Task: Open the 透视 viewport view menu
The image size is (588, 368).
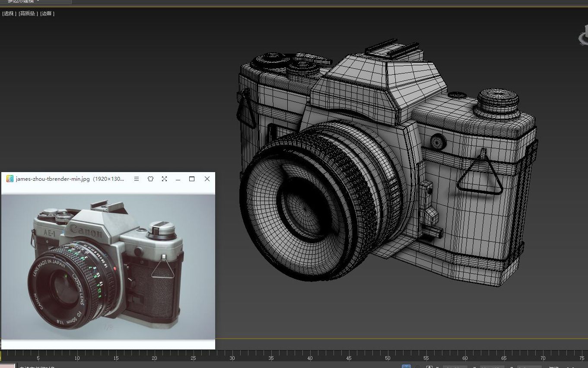Action: pos(8,13)
